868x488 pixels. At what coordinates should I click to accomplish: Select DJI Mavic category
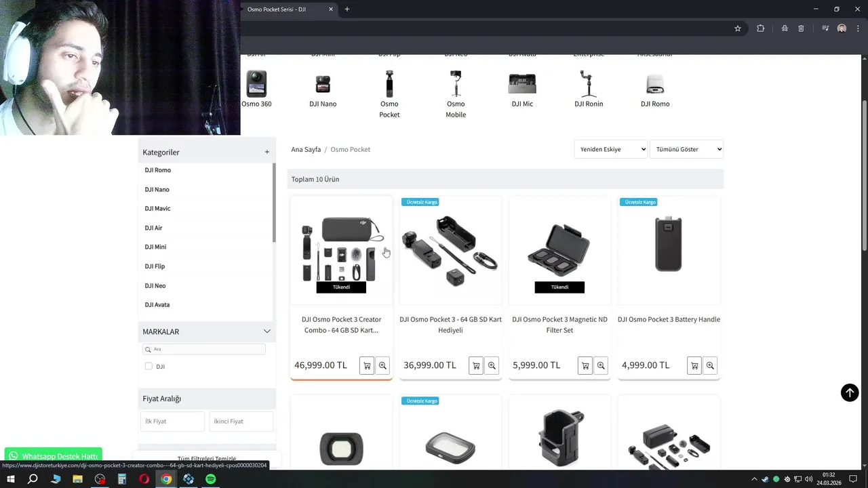tap(158, 209)
